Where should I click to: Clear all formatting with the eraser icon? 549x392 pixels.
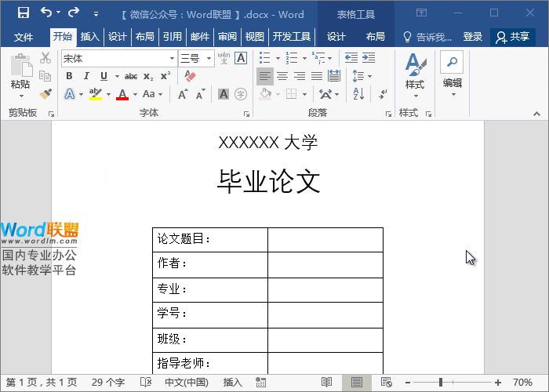click(190, 76)
